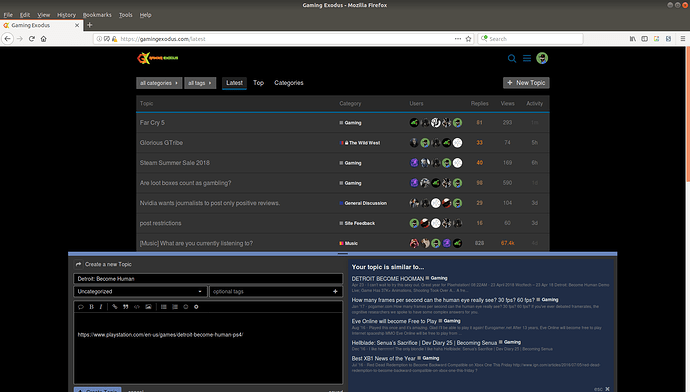
Task: Sort topics by the Replies column header
Action: pos(479,103)
